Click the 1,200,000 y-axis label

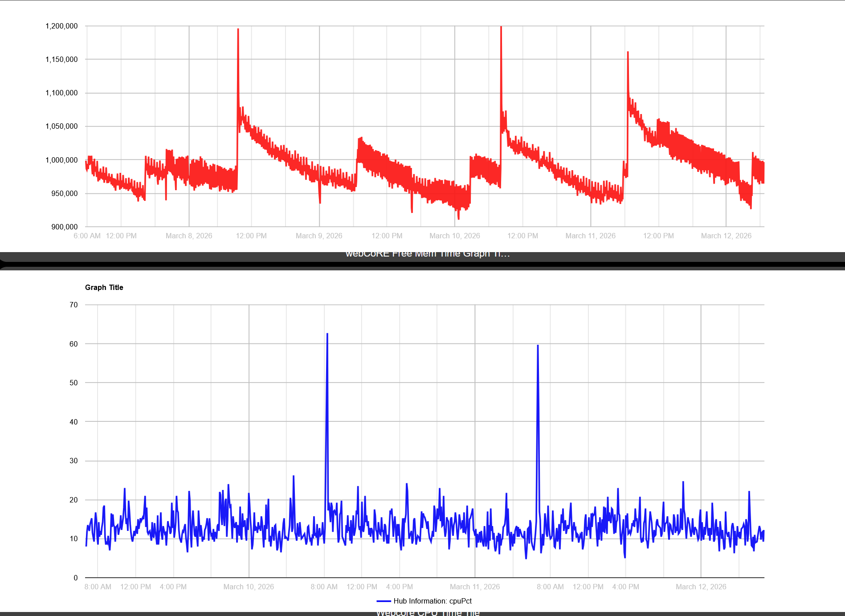(61, 26)
